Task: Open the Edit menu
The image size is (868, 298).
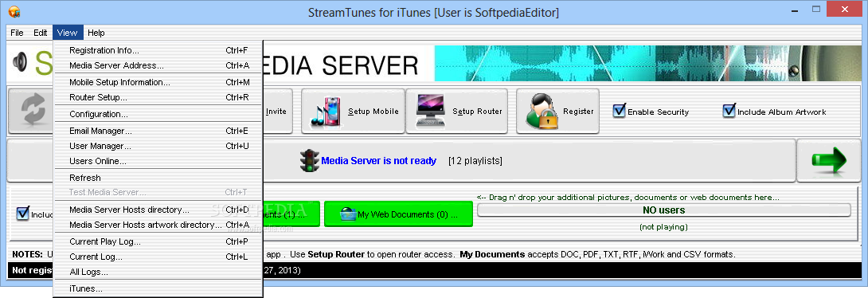Action: point(40,33)
